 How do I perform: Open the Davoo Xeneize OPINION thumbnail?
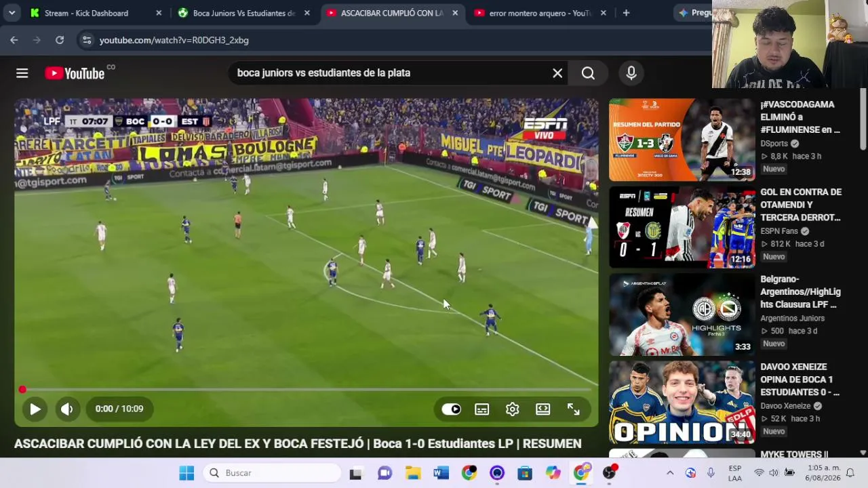682,403
